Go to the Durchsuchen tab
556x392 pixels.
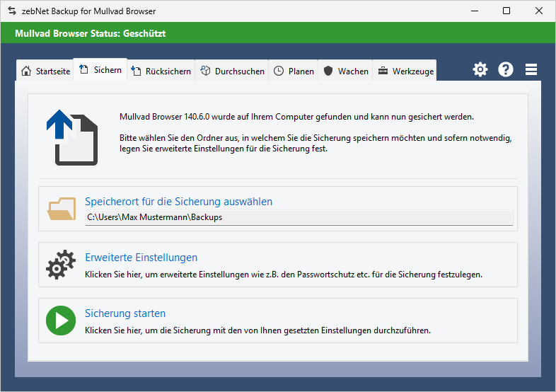click(232, 71)
